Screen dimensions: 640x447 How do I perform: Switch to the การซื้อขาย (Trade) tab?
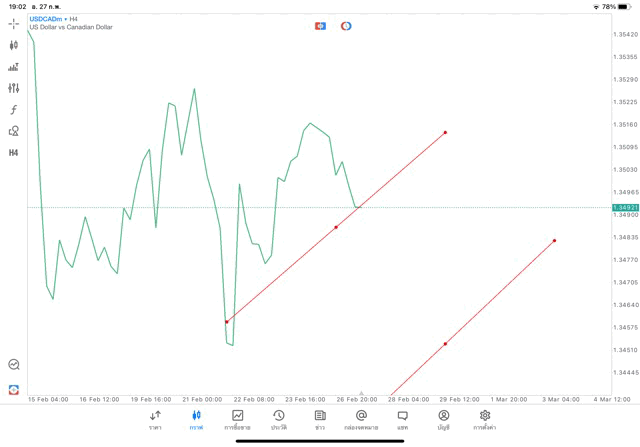coord(237,420)
